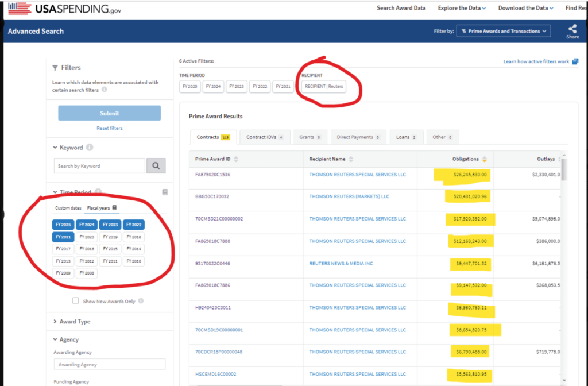Remove the FY 2021 active filter chip
The width and height of the screenshot is (588, 386).
283,86
